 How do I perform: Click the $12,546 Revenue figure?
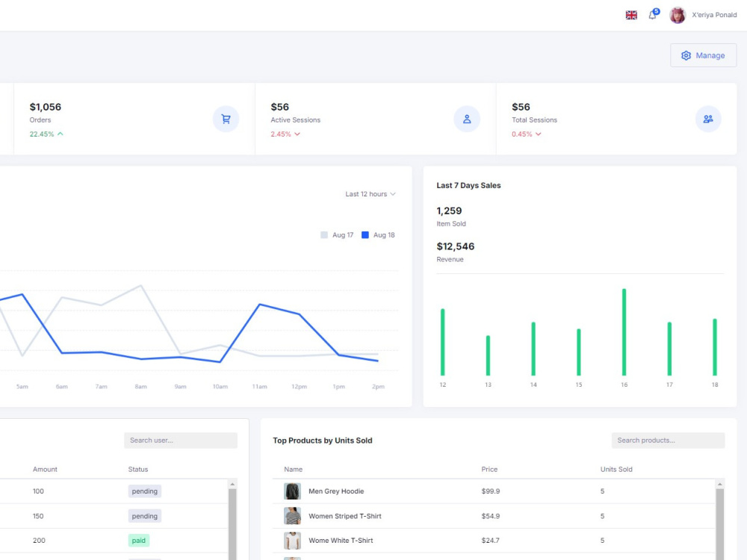tap(456, 246)
